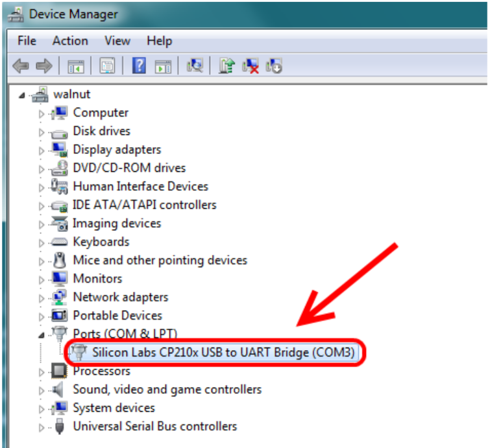The image size is (490, 448).
Task: Click the Uninstall device red X icon
Action: (250, 65)
